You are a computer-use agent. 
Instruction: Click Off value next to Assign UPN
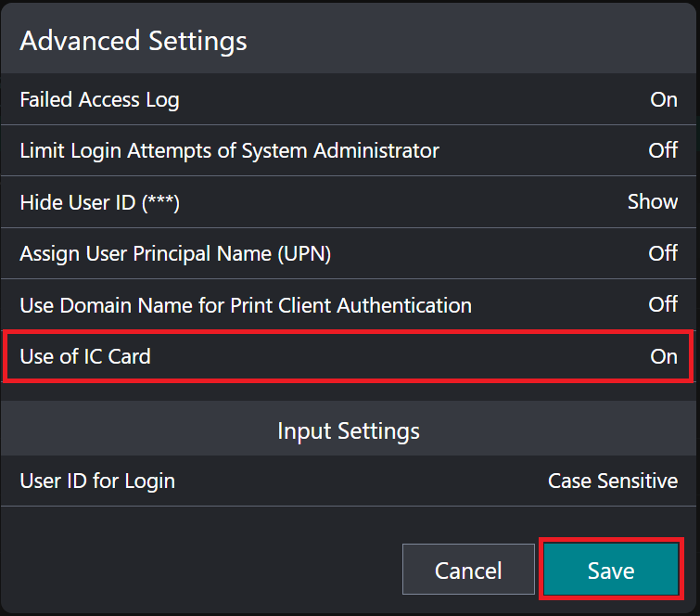pyautogui.click(x=662, y=253)
